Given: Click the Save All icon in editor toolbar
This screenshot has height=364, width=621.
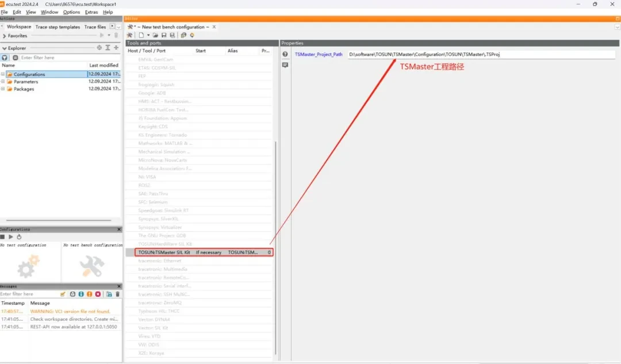Looking at the screenshot, I should pyautogui.click(x=172, y=35).
